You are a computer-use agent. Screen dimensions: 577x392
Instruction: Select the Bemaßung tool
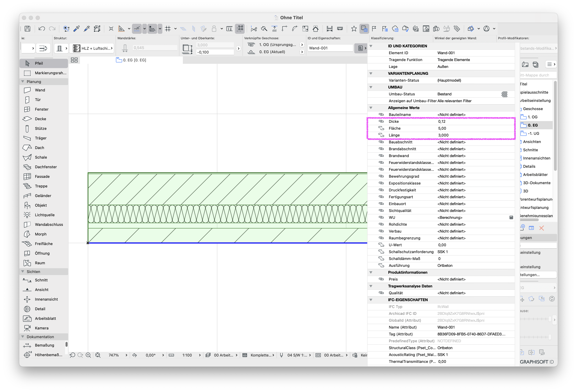tap(44, 345)
